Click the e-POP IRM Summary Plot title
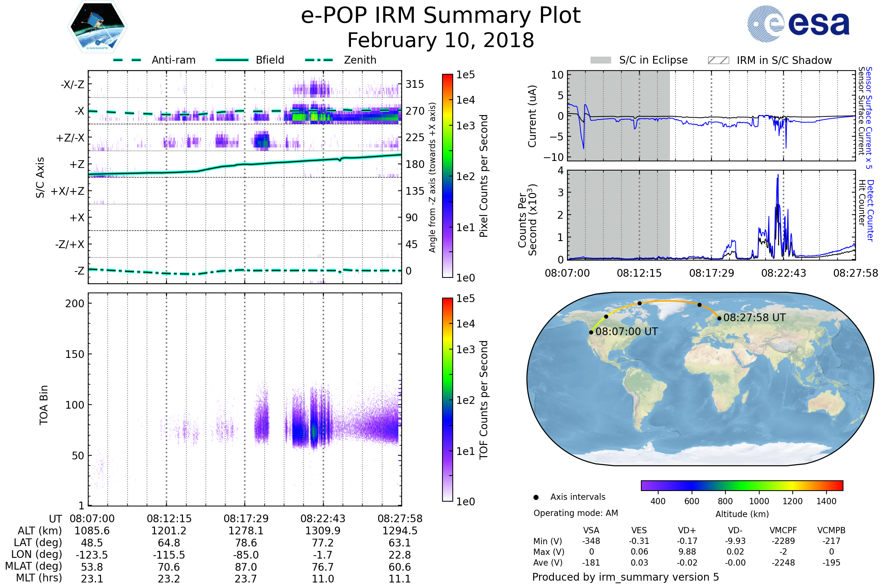The image size is (882, 588). coord(441,16)
